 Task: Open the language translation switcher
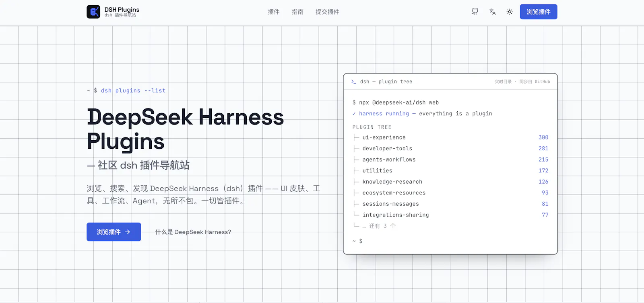point(492,12)
